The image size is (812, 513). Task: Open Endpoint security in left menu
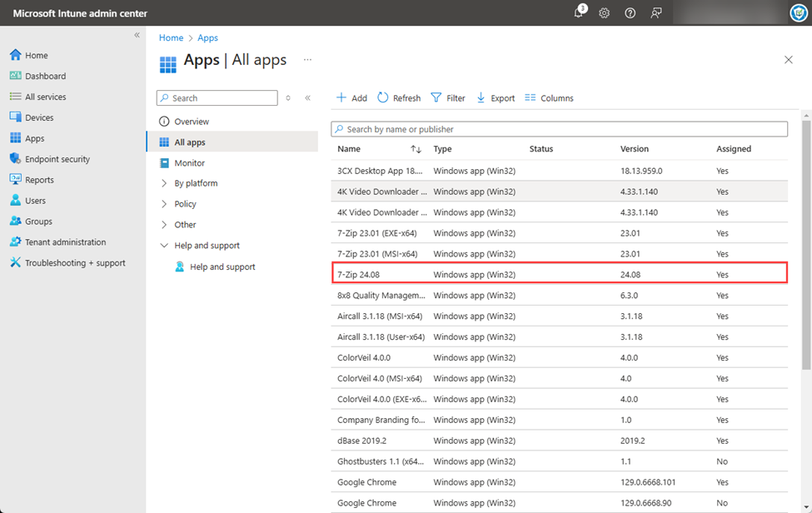coord(57,159)
